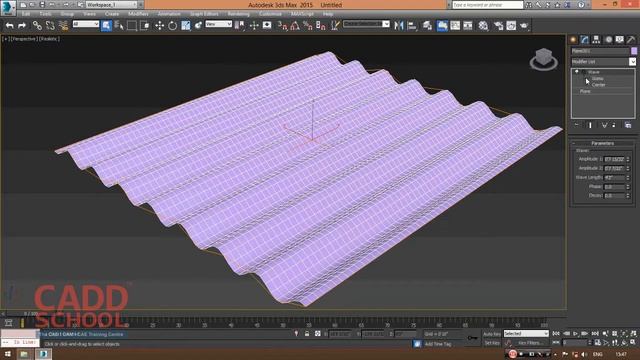Viewport: 640px width, 360px height.
Task: Switch to the Utilities command panel tab
Action: click(631, 40)
